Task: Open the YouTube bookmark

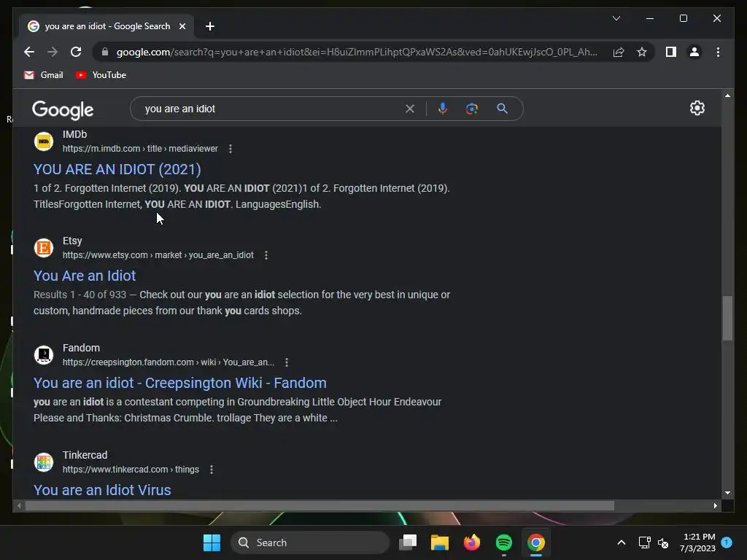Action: (x=101, y=75)
